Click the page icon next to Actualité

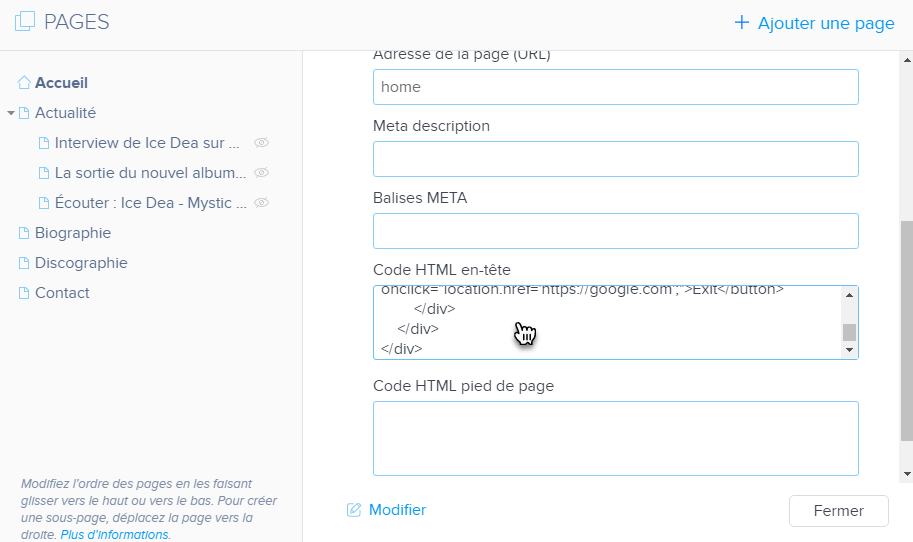click(x=24, y=113)
